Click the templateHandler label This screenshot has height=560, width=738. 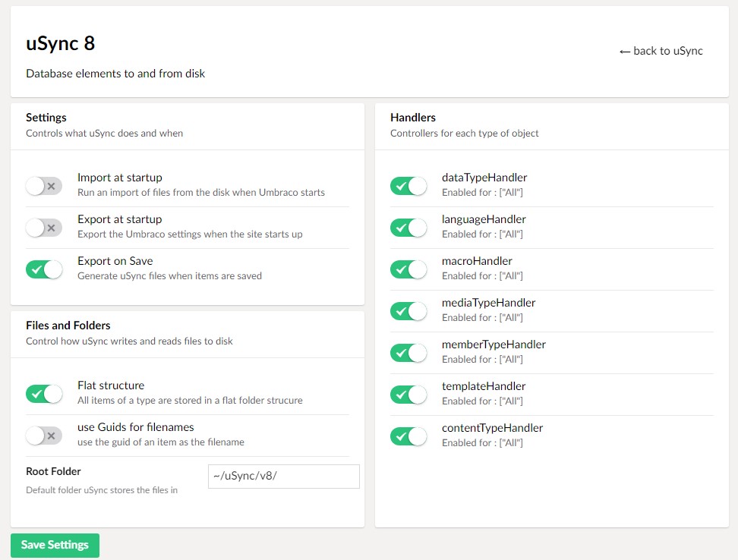(484, 386)
